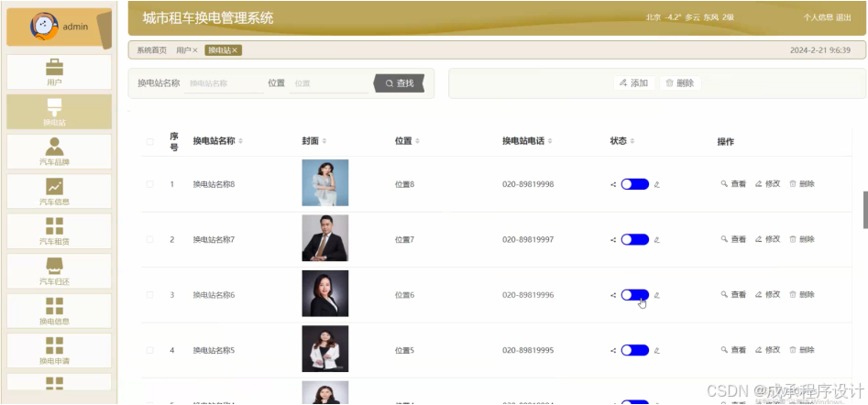Sort by 换电站电话 column arrows
The image size is (868, 405).
click(550, 142)
